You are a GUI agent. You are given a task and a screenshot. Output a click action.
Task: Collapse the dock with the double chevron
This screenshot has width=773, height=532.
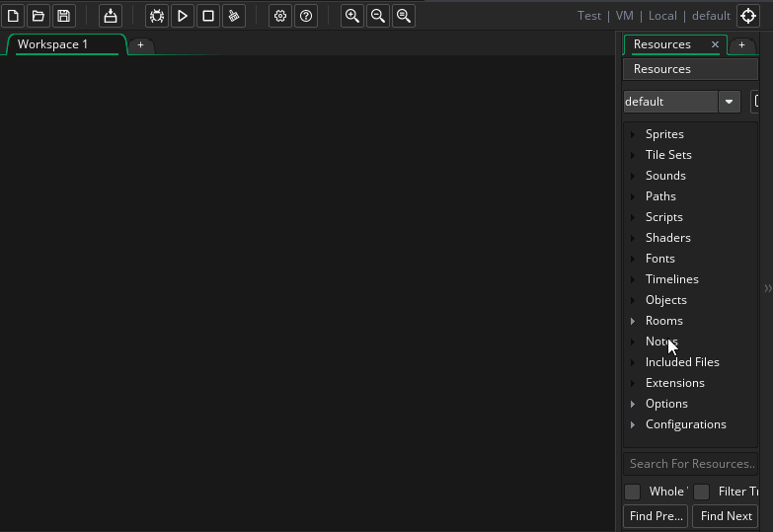(x=768, y=288)
